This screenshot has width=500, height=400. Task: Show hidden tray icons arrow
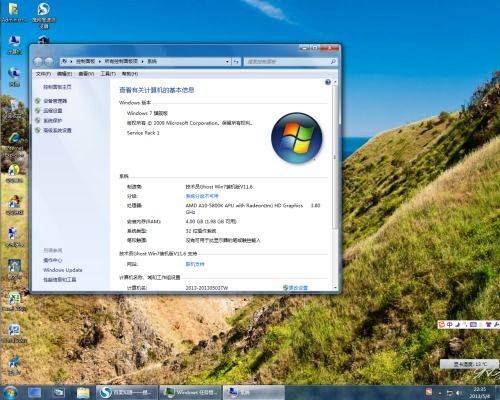point(440,393)
